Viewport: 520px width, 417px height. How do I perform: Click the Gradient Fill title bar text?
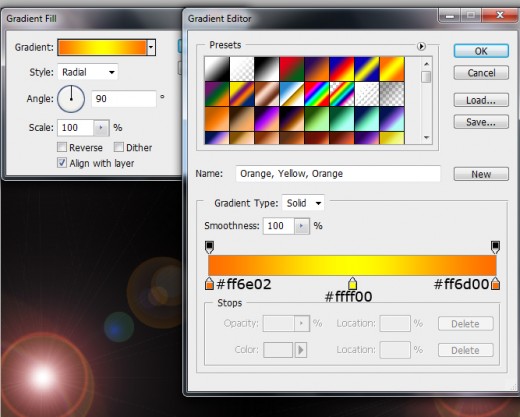pos(31,19)
